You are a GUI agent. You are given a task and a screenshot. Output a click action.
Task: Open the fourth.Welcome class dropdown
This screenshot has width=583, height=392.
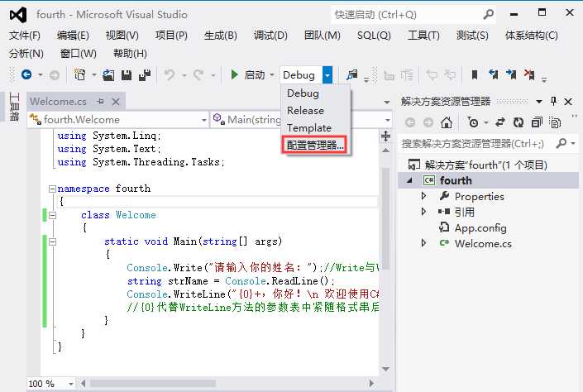(x=203, y=120)
